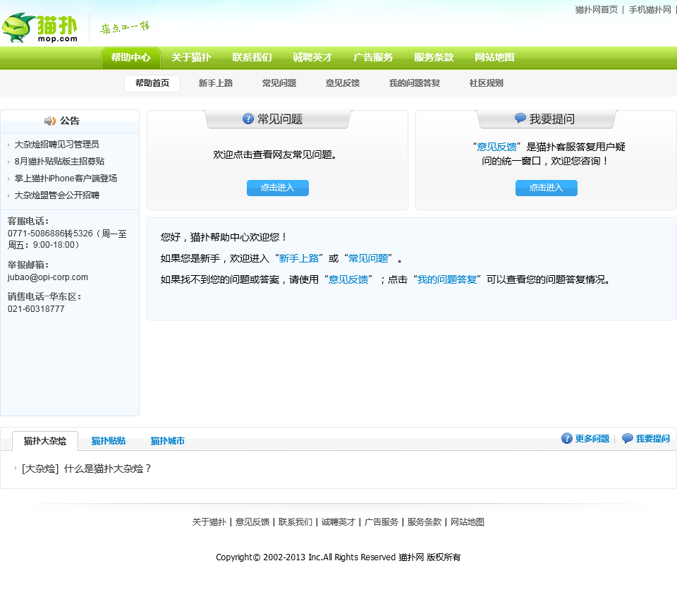Open 广告服务 in the green navigation bar
Image resolution: width=677 pixels, height=616 pixels.
(373, 57)
